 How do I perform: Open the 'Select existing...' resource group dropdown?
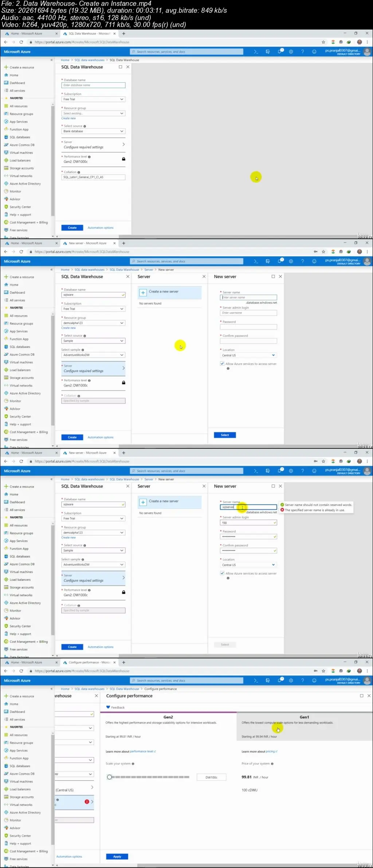(x=93, y=113)
